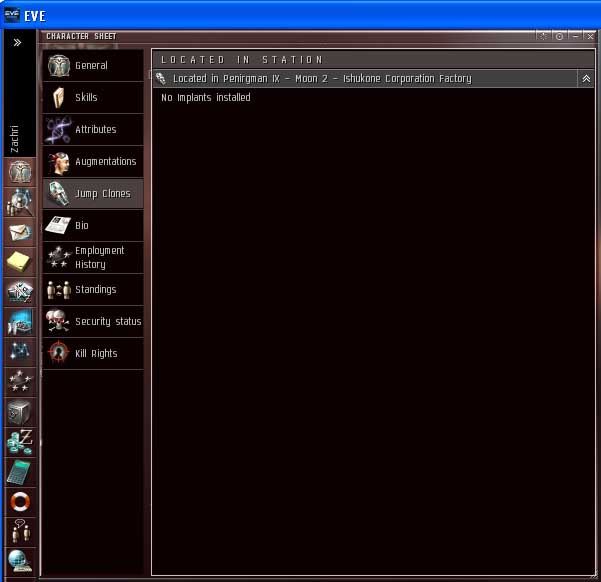Click the circle icon in Character Sheet header

pyautogui.click(x=559, y=36)
